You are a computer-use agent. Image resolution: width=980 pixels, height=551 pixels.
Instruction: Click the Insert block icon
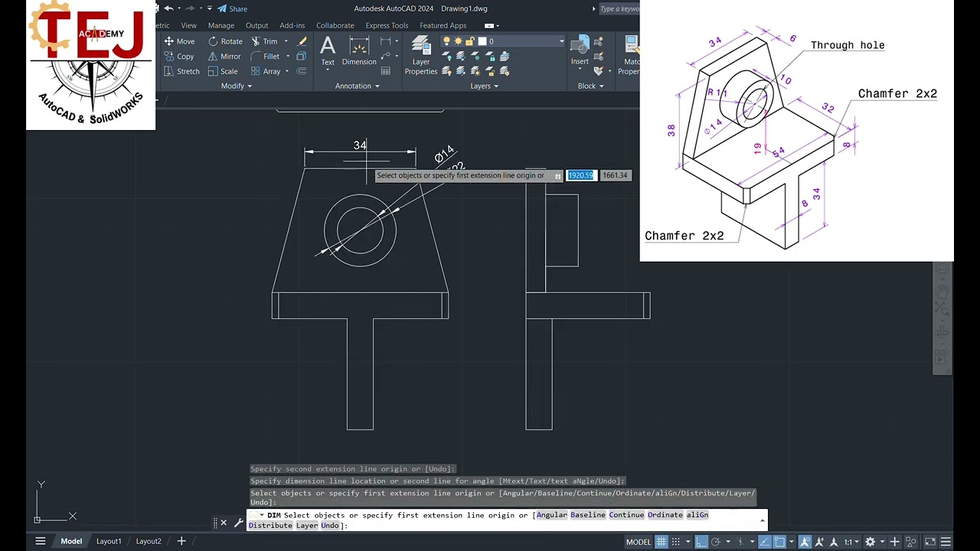click(580, 51)
